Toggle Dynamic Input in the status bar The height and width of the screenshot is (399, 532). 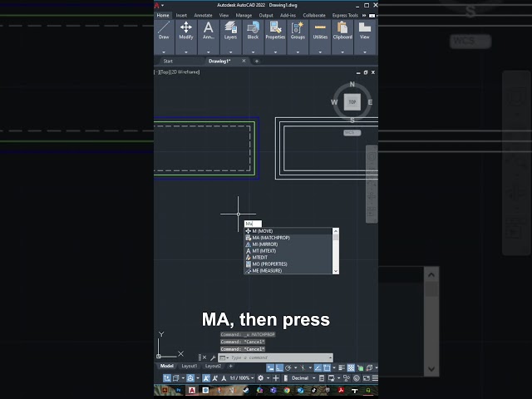(x=270, y=367)
